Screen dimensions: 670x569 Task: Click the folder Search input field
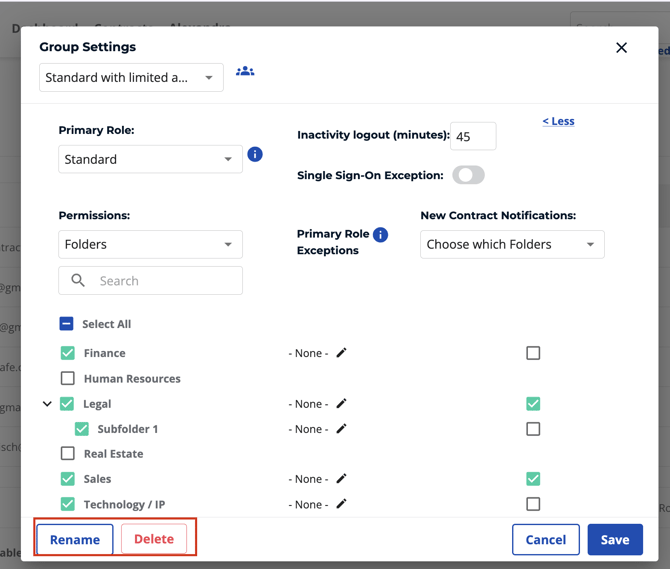[160, 281]
